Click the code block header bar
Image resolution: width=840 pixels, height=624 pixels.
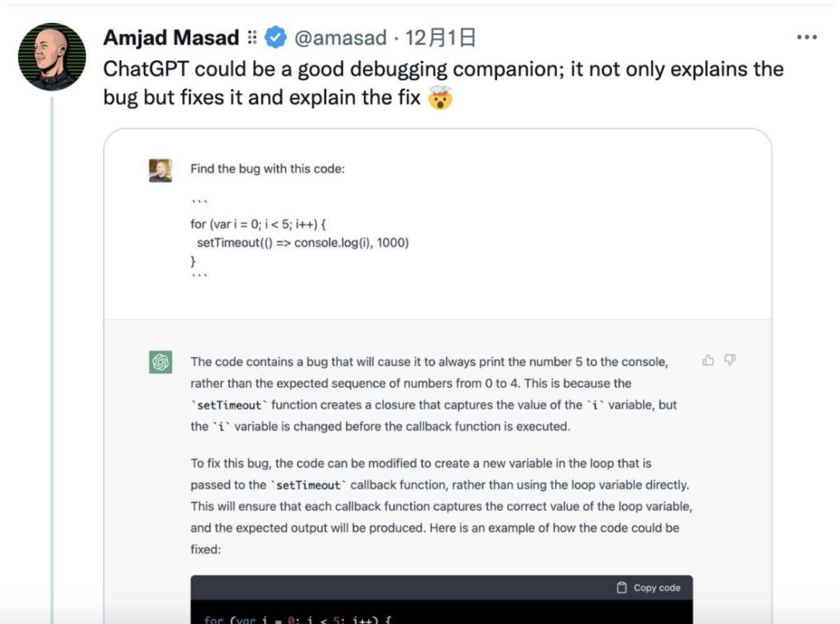(442, 588)
